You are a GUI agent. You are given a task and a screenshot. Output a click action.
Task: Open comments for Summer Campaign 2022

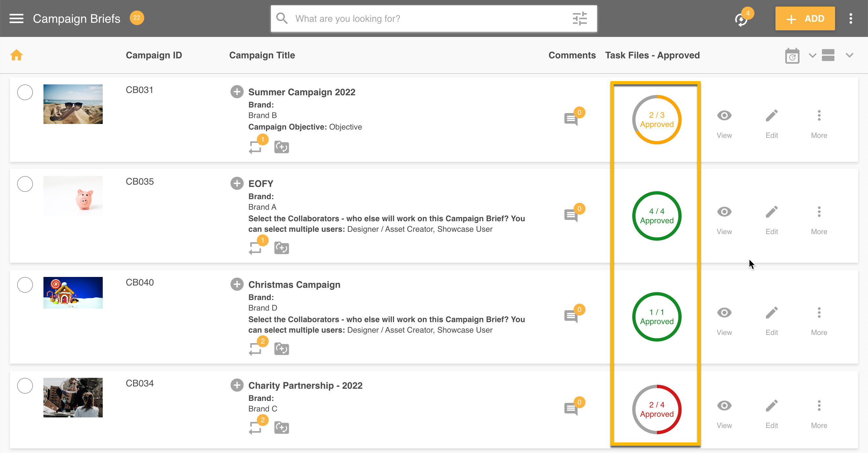571,119
